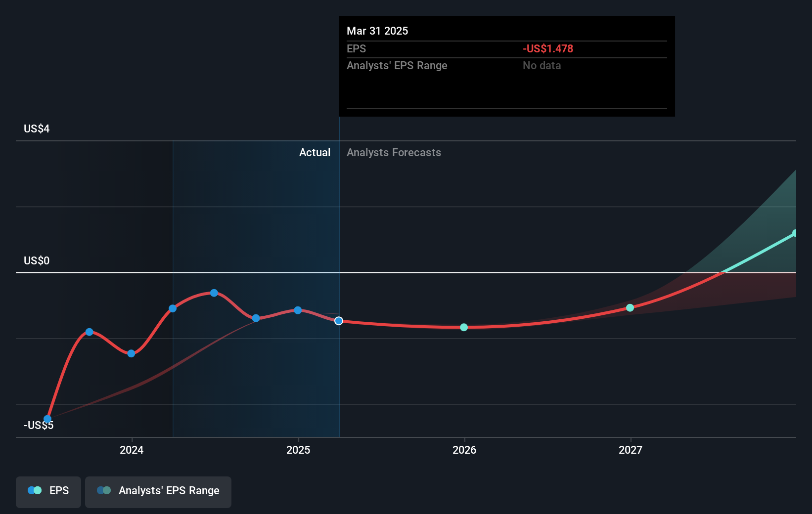Select the EPS point at second quarter 2024
This screenshot has height=514, width=812.
coord(173,308)
